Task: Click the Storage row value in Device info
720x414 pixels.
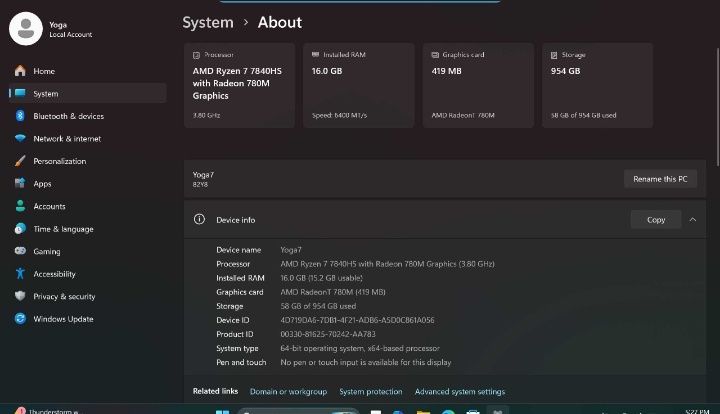Action: point(318,306)
